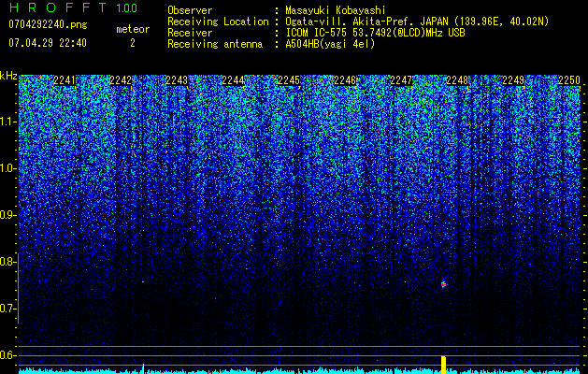Click the 2245 time marker
The image size is (588, 374).
[x=289, y=80]
